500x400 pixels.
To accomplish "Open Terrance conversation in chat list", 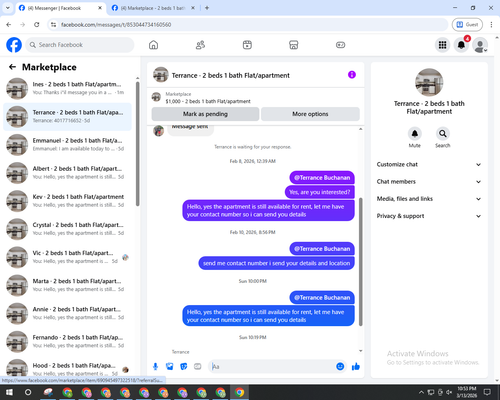I will tap(67, 116).
